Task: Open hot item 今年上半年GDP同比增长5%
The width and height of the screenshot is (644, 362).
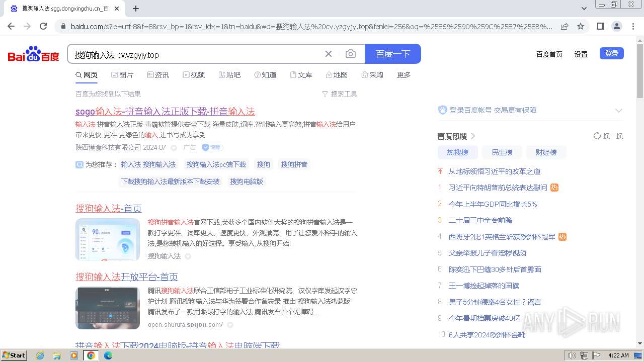Action: click(493, 204)
